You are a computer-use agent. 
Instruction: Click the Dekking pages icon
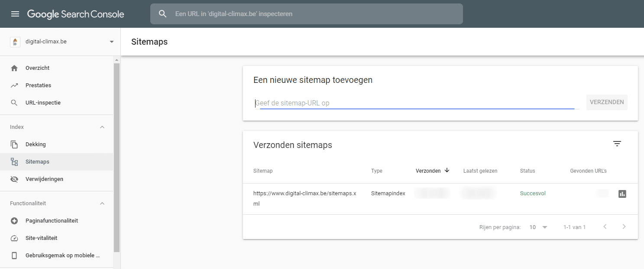14,144
